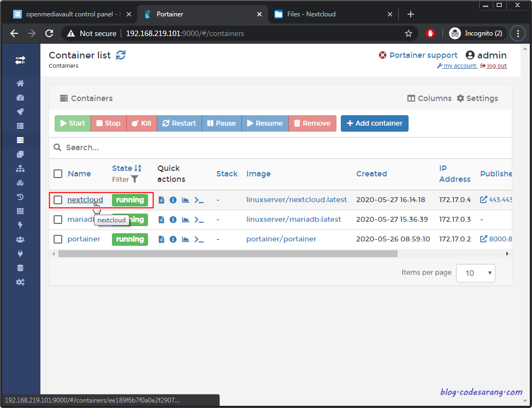Select the Portainer browser tab
This screenshot has height=408, width=532.
click(x=202, y=14)
